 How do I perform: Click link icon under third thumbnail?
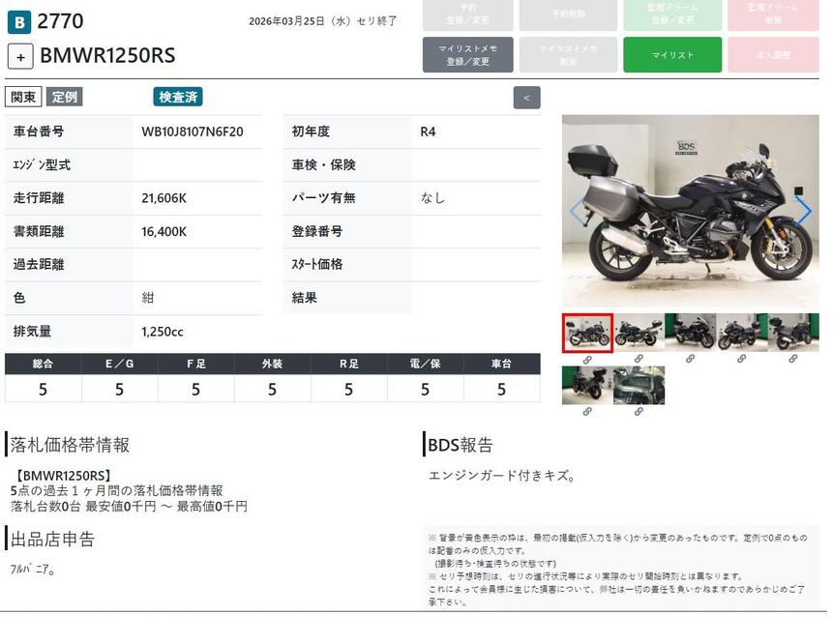(690, 359)
